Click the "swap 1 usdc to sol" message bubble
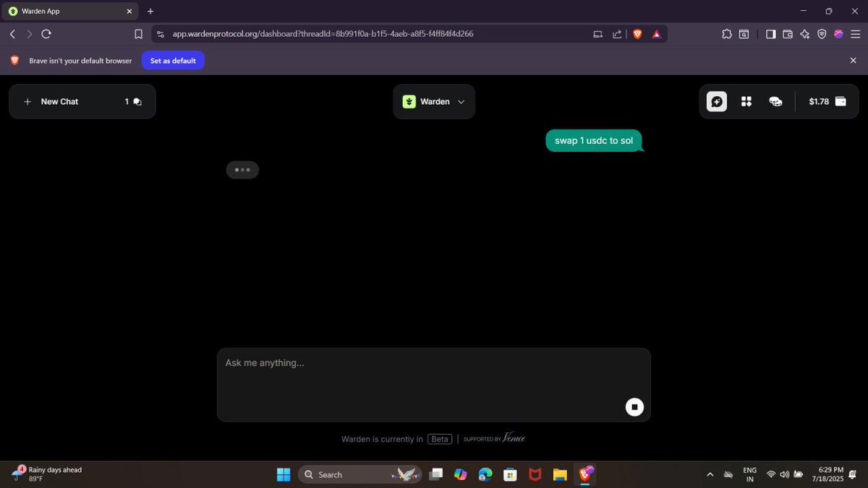The width and height of the screenshot is (868, 488). click(594, 141)
